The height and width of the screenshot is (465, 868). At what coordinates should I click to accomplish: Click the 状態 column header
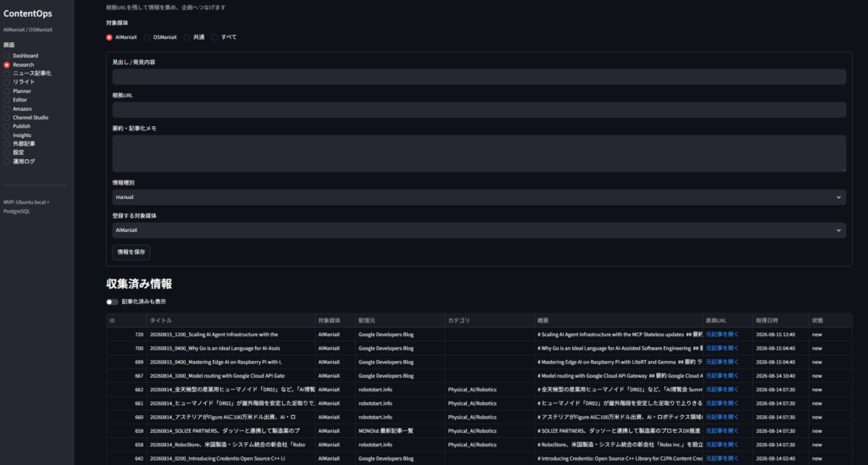[831, 321]
